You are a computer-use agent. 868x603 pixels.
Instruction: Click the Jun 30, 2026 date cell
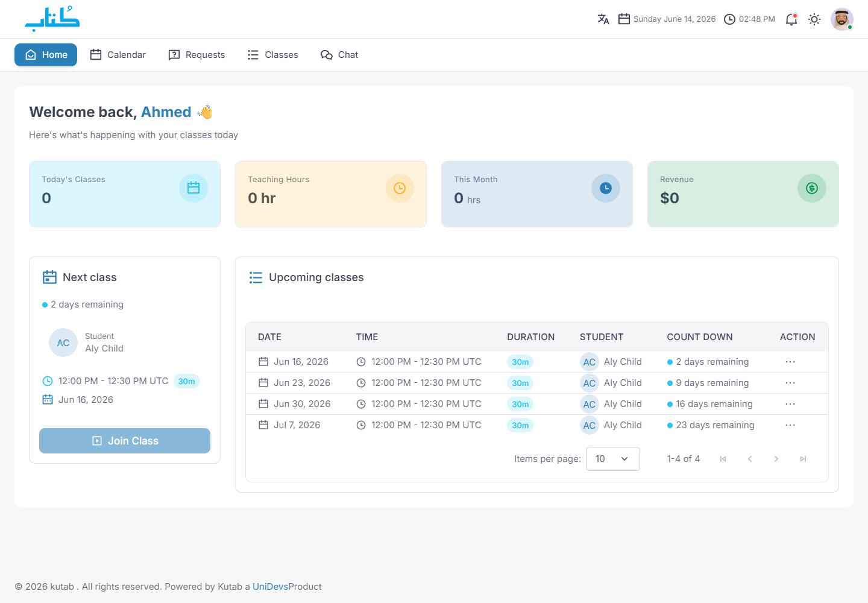click(x=302, y=404)
